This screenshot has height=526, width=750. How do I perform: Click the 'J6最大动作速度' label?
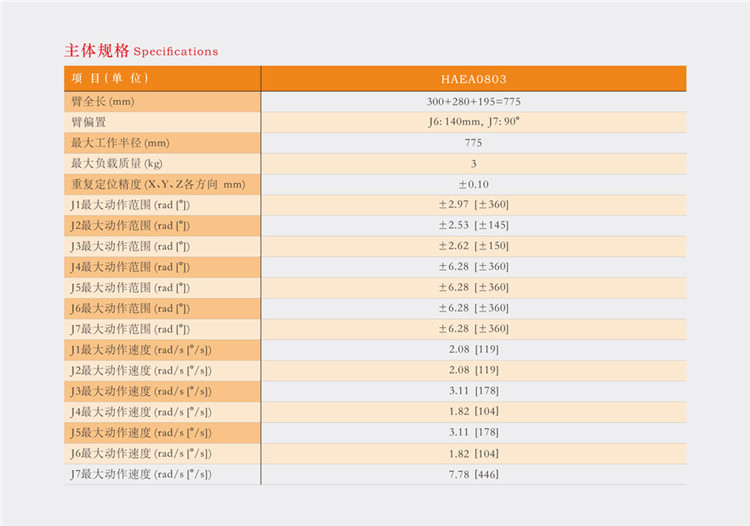pyautogui.click(x=141, y=453)
